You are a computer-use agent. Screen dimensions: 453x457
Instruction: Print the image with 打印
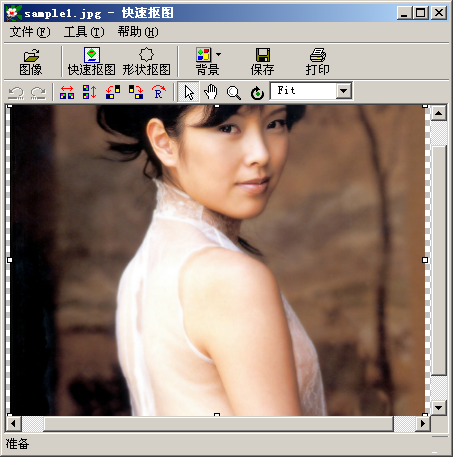318,62
